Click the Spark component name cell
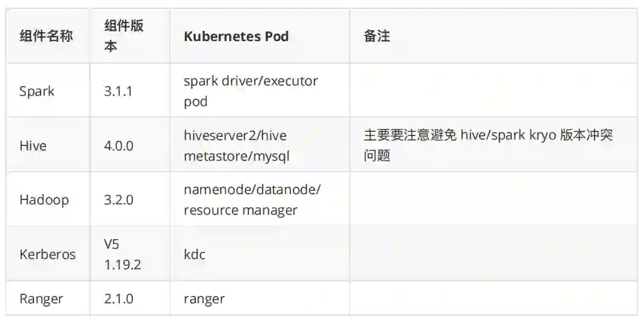 tap(37, 91)
